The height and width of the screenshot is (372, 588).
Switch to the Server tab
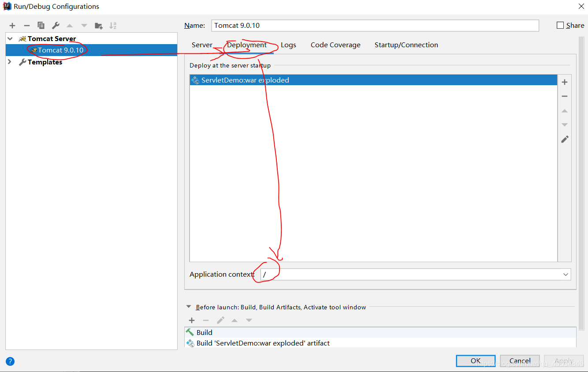click(x=202, y=45)
